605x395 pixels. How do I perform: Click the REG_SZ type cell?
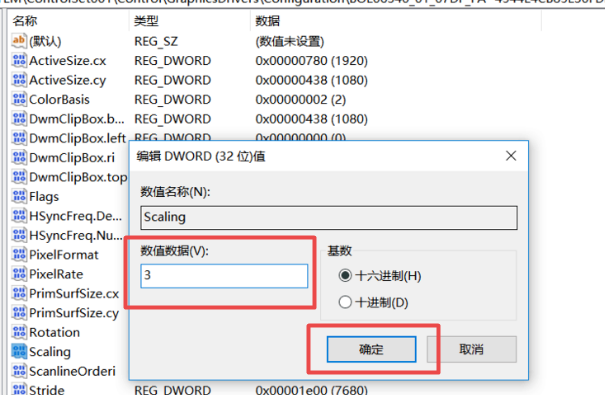click(156, 41)
